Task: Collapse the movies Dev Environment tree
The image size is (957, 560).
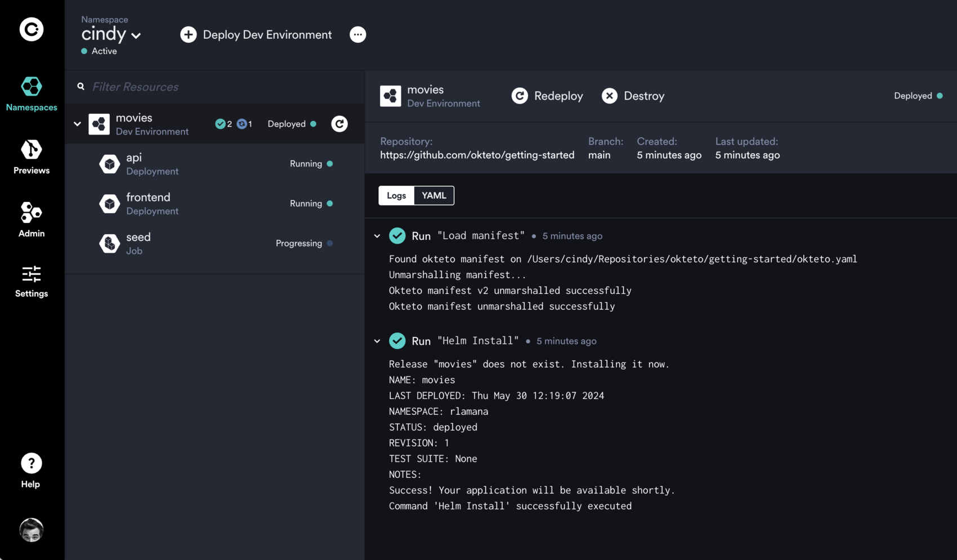Action: [77, 124]
